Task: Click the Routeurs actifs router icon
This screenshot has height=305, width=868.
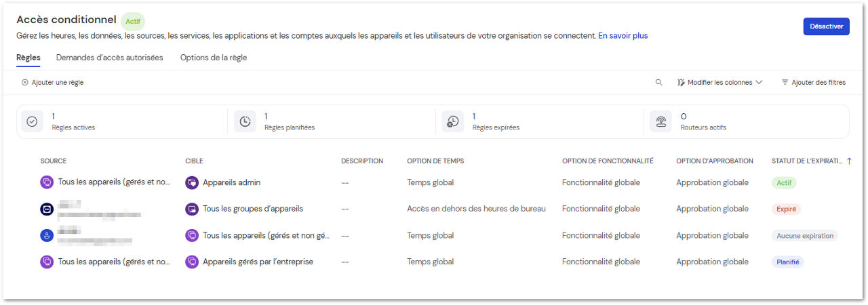Action: coord(660,121)
